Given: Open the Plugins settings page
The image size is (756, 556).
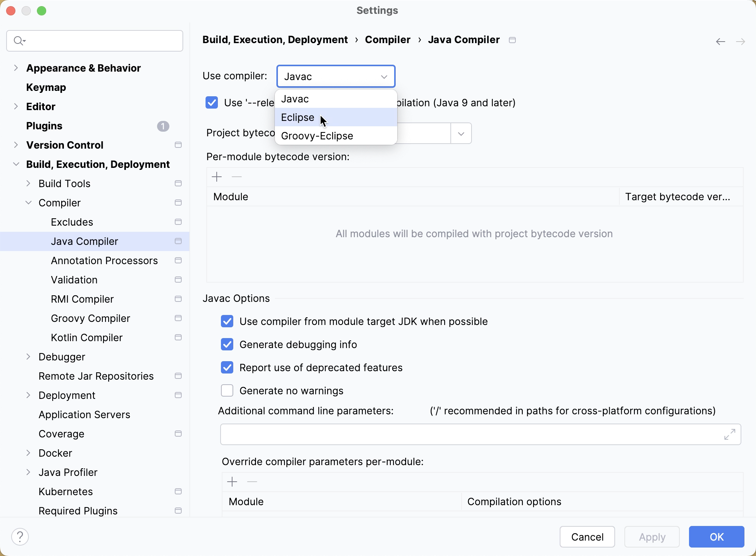Looking at the screenshot, I should (44, 126).
